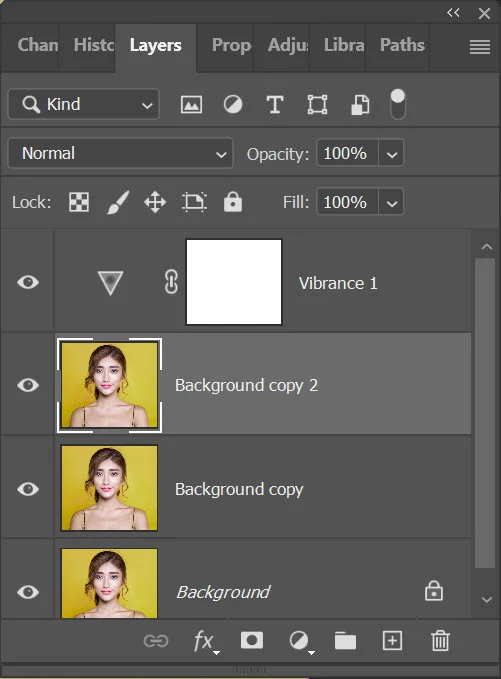The image size is (501, 679).
Task: Click the Fill label scrubby slider
Action: pyautogui.click(x=296, y=202)
